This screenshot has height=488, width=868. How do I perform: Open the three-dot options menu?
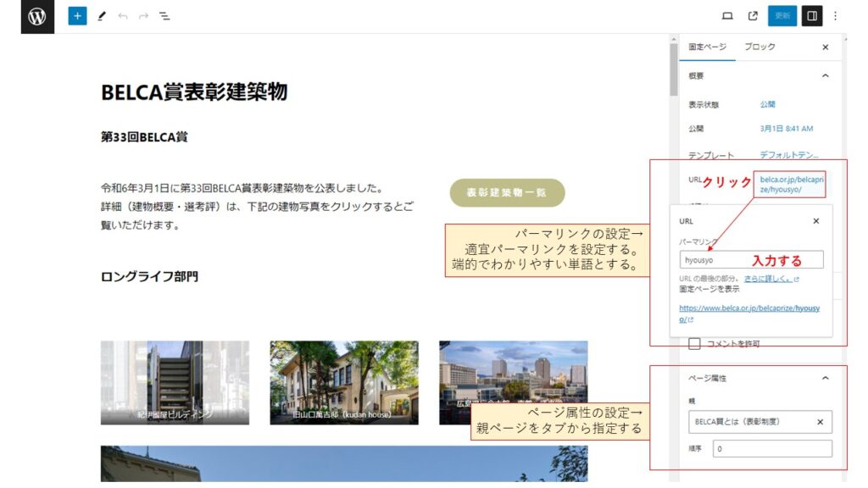coord(835,16)
